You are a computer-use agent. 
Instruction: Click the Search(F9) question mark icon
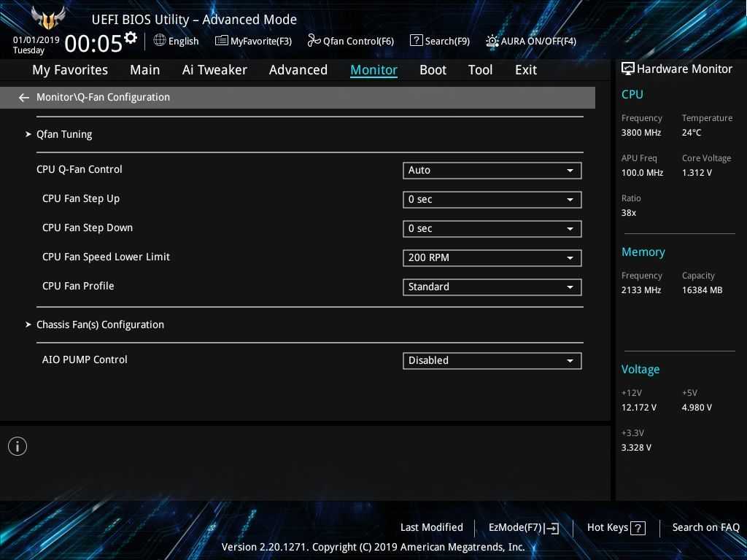pyautogui.click(x=416, y=41)
